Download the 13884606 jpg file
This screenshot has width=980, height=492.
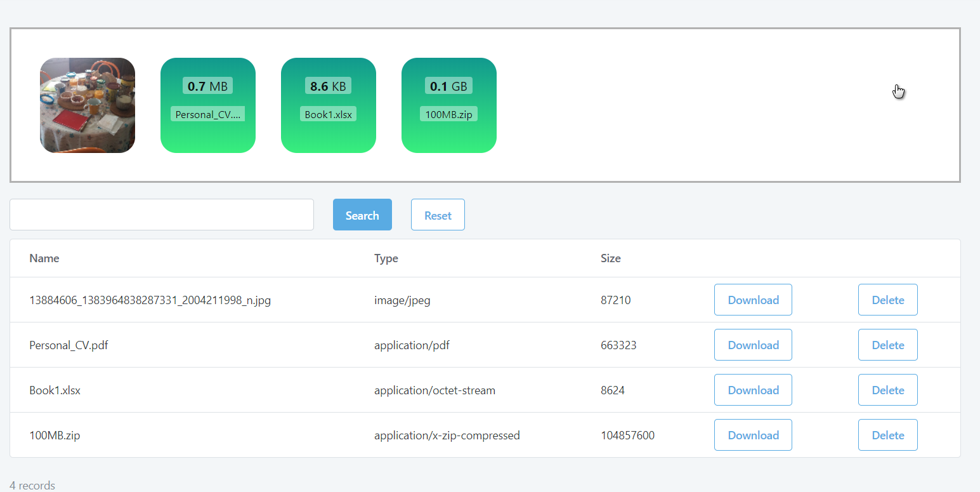(x=753, y=300)
